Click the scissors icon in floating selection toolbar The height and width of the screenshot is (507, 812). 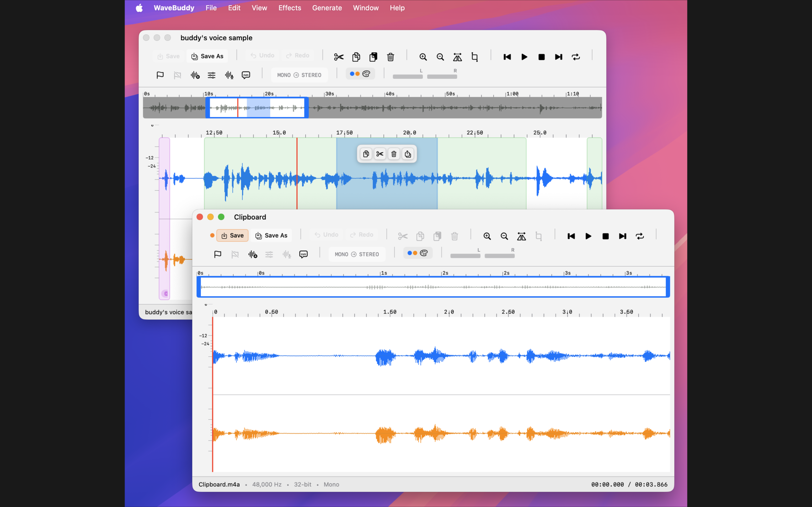[380, 154]
